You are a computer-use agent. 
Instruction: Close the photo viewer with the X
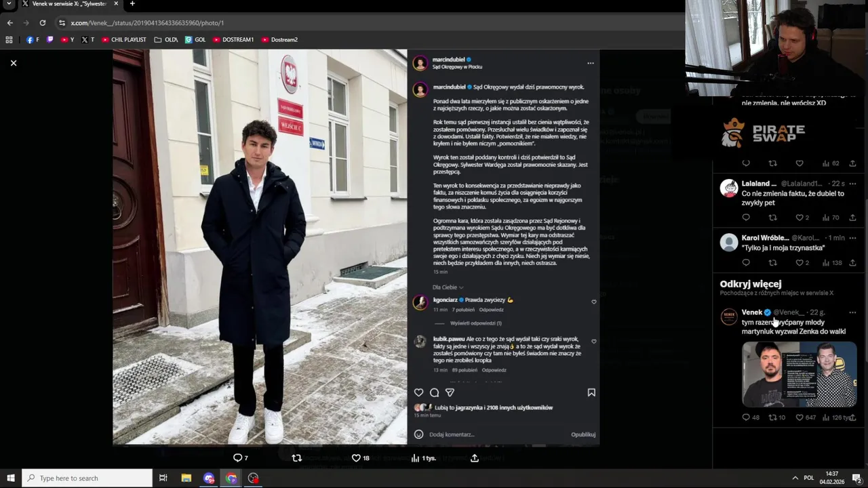click(x=13, y=63)
